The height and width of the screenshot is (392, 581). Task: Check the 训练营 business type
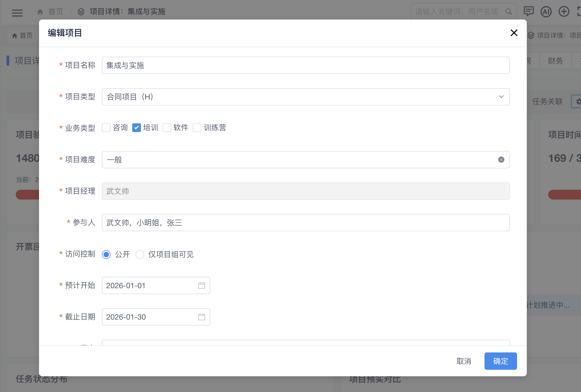point(197,128)
